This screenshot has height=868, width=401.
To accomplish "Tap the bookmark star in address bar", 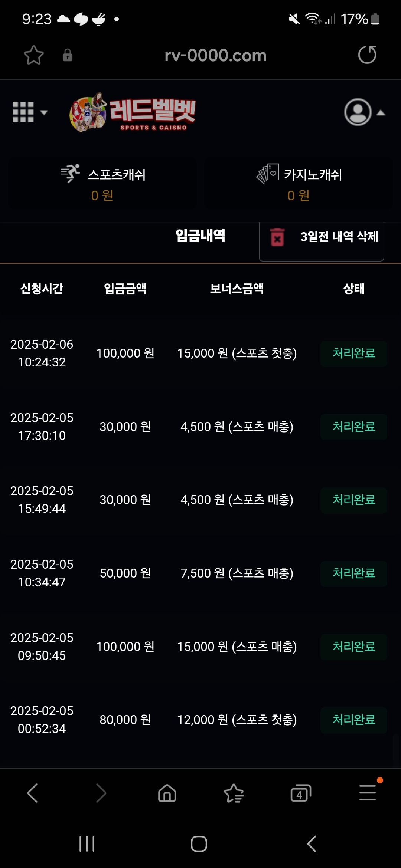I will point(34,55).
